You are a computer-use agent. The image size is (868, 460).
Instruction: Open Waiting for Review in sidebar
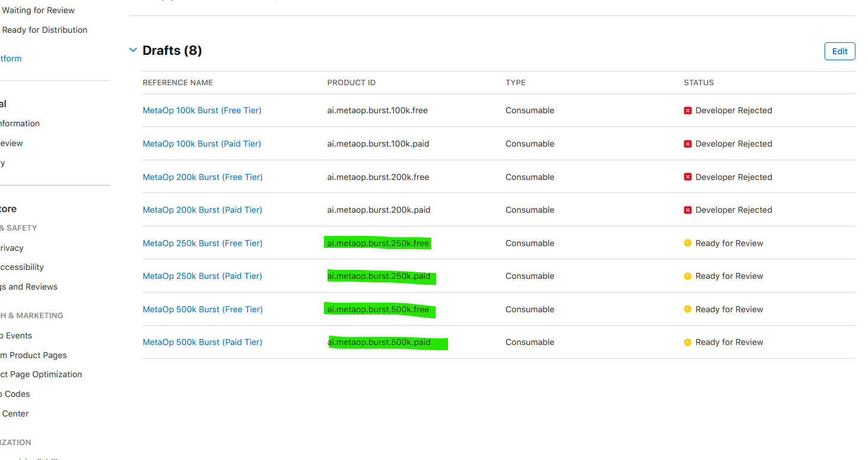tap(38, 10)
